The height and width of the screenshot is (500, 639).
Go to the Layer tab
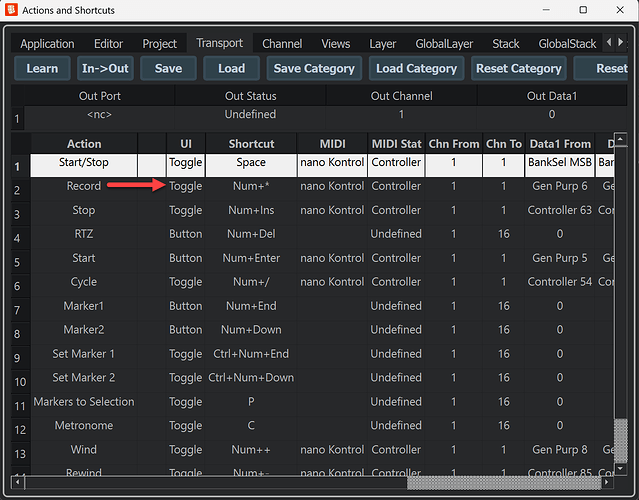tap(383, 44)
